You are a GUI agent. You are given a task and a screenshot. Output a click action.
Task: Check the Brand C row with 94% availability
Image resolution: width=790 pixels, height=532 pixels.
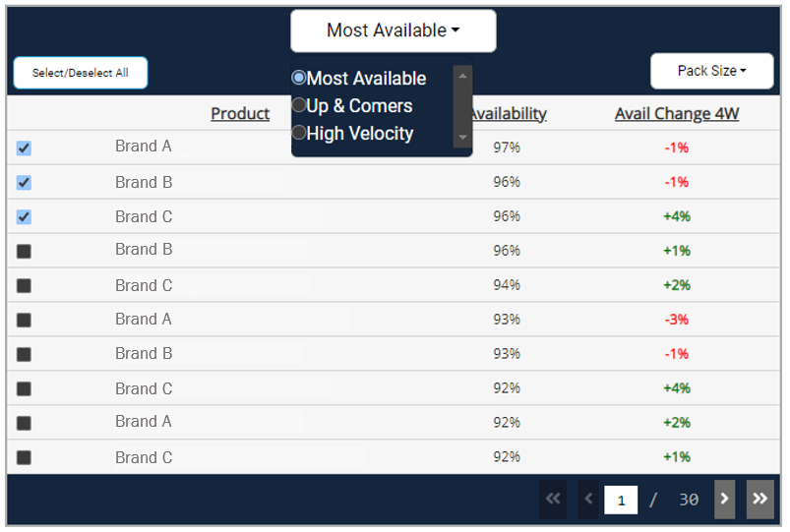[x=24, y=286]
